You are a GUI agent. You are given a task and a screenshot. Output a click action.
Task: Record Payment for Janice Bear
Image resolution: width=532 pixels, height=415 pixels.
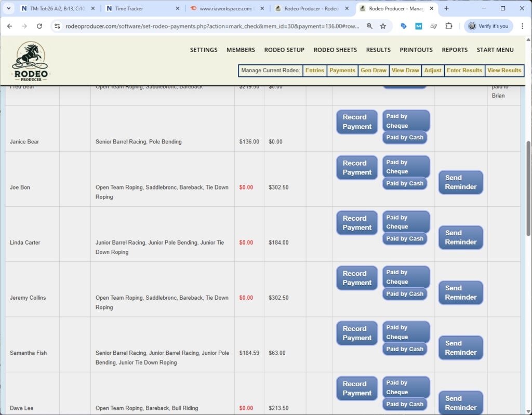point(357,122)
